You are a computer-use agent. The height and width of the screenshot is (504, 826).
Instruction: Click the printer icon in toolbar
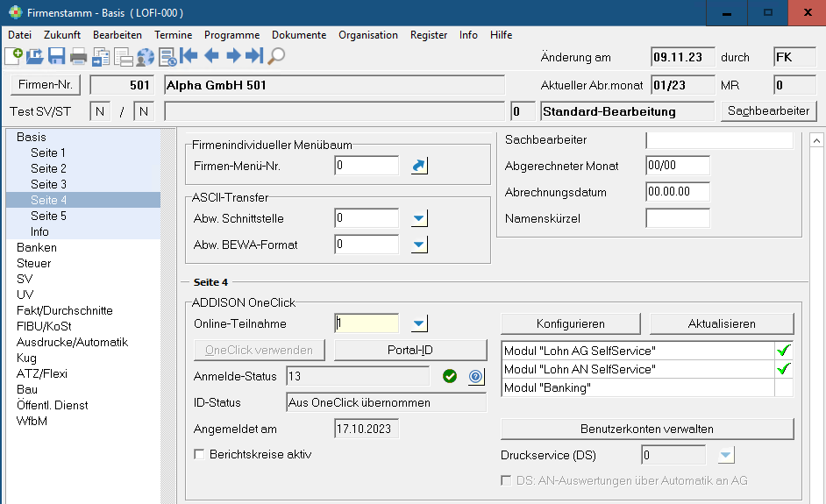point(79,56)
